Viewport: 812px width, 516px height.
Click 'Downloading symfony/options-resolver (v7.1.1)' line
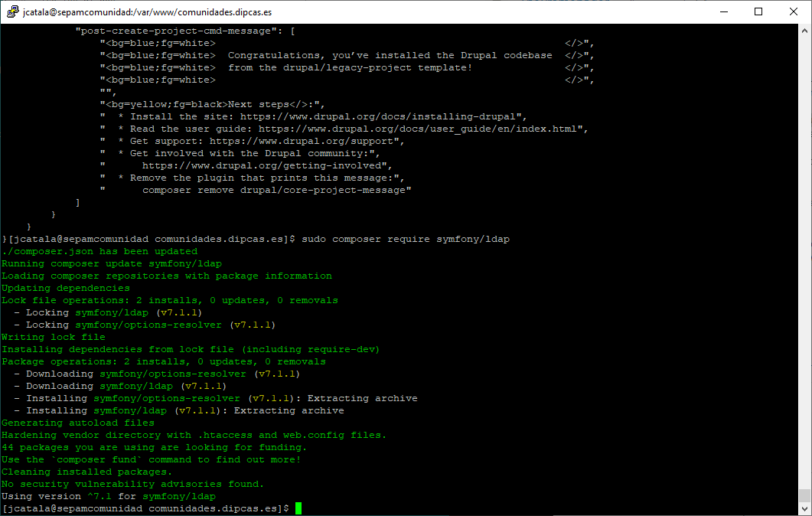tap(158, 374)
